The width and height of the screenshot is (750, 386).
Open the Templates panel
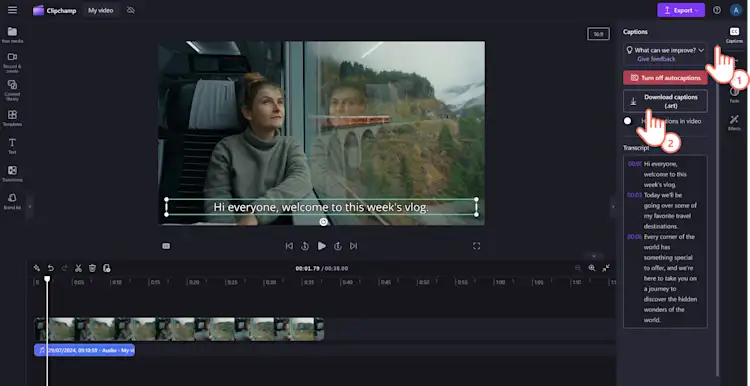(x=12, y=118)
